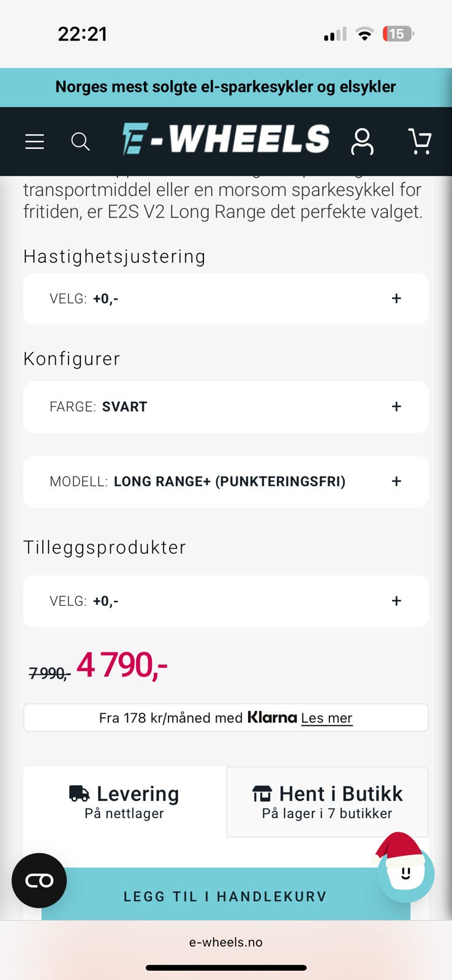Open the hamburger navigation menu

(x=34, y=142)
